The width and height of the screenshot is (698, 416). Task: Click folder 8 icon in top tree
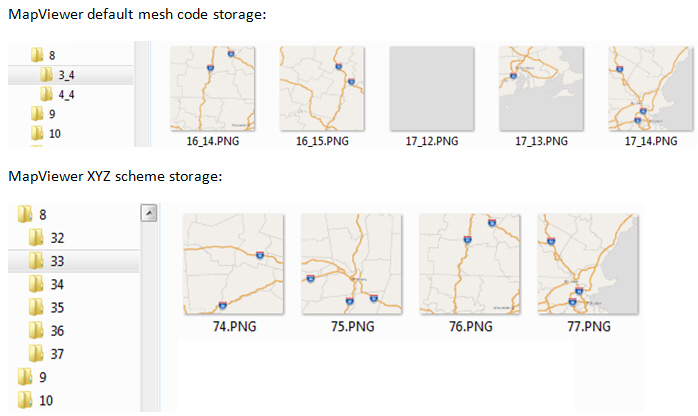pos(36,55)
